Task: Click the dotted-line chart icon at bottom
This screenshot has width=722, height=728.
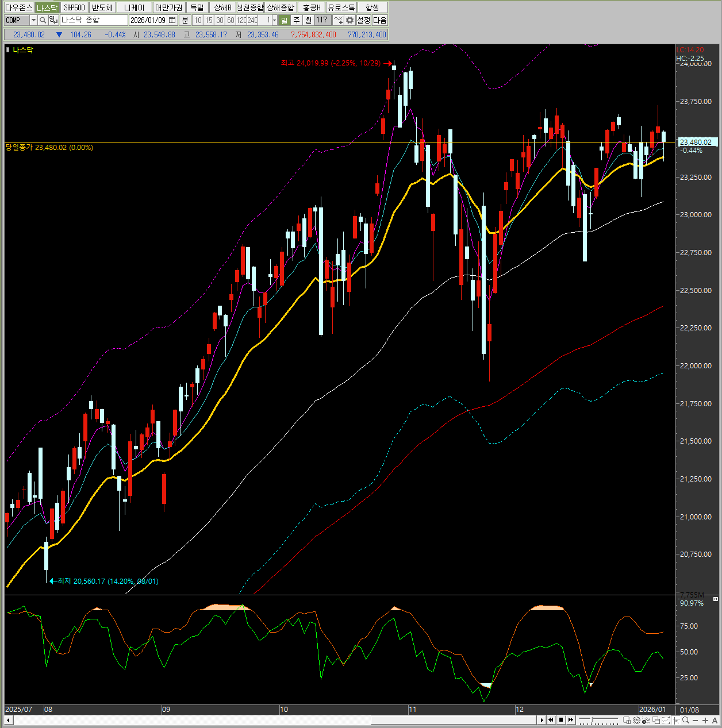Action: (666, 720)
